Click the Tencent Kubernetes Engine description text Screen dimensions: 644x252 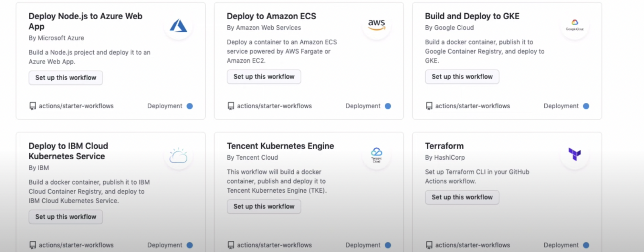click(277, 181)
